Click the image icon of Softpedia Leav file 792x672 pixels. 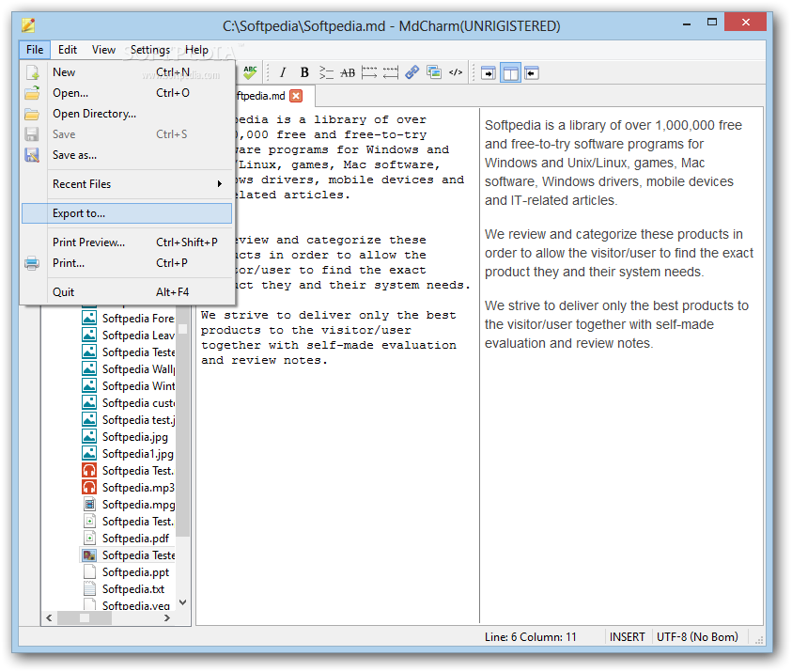coord(89,335)
